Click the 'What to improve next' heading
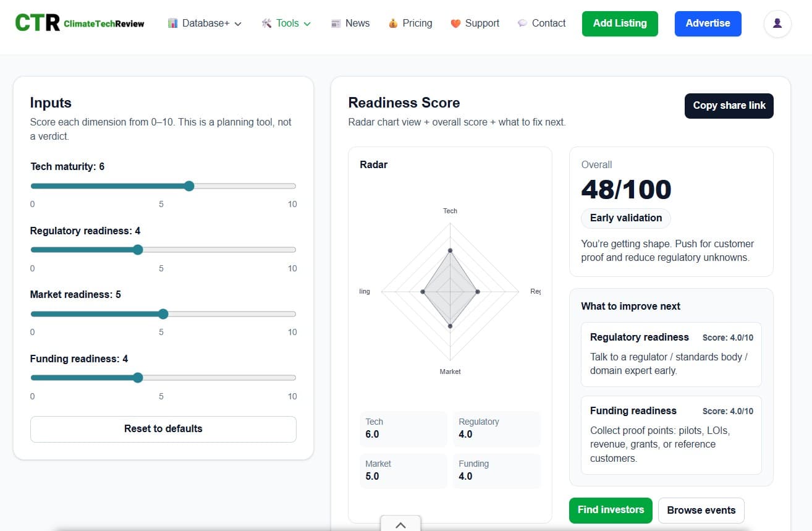 point(630,306)
